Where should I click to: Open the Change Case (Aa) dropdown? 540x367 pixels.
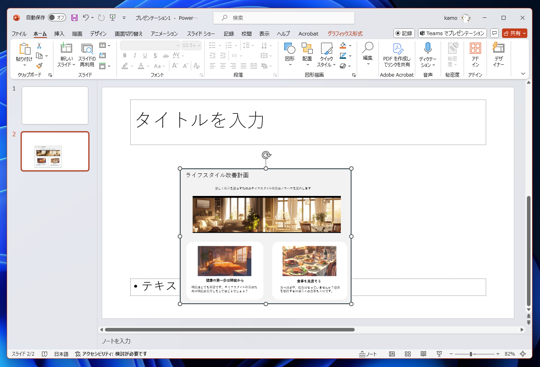(x=159, y=66)
